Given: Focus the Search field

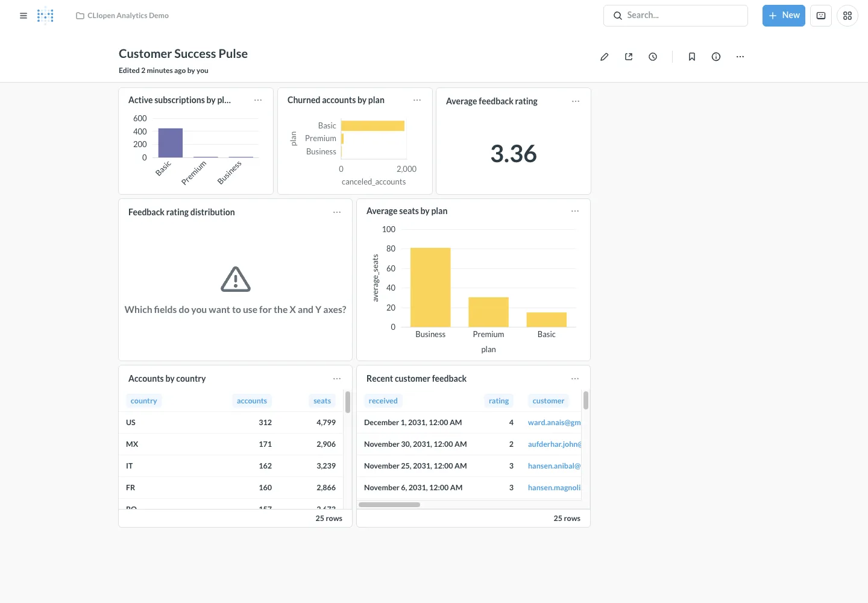Looking at the screenshot, I should (x=676, y=16).
